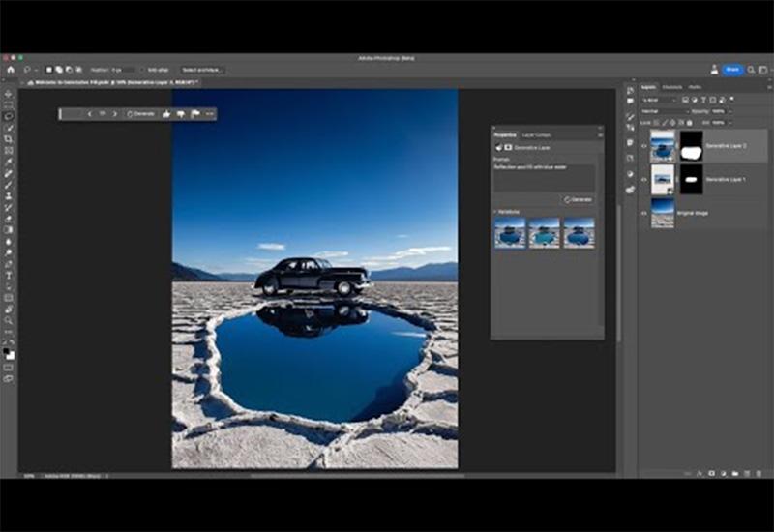Select the Type tool
The height and width of the screenshot is (532, 774).
pyautogui.click(x=9, y=275)
